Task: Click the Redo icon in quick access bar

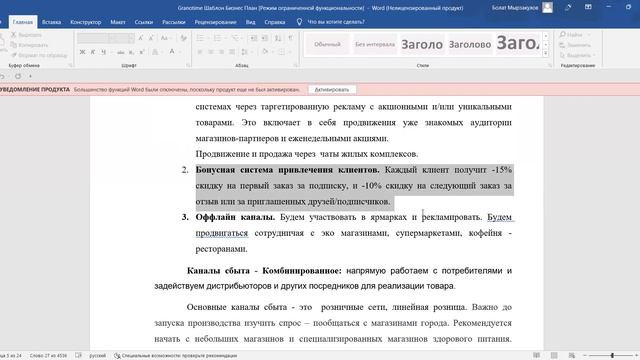Action: coord(18,76)
